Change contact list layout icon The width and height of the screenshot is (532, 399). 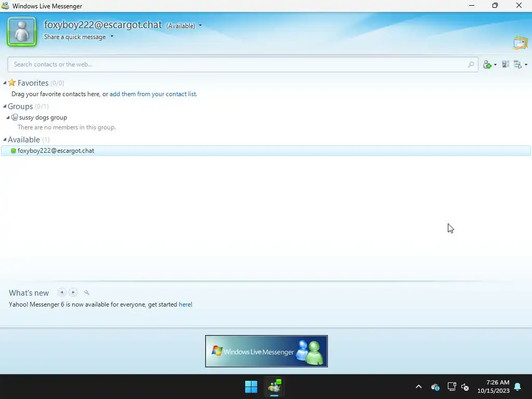[506, 64]
